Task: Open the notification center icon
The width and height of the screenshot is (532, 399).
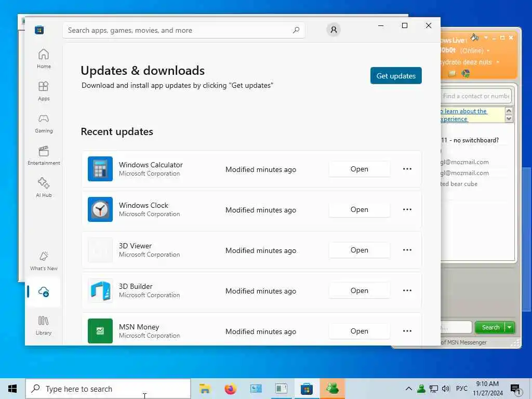Action: coord(516,389)
